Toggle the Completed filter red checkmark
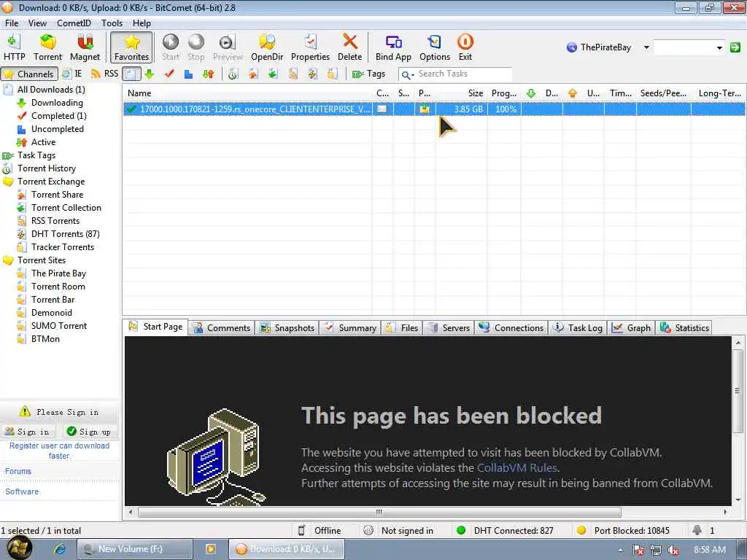This screenshot has height=560, width=747. pos(169,74)
